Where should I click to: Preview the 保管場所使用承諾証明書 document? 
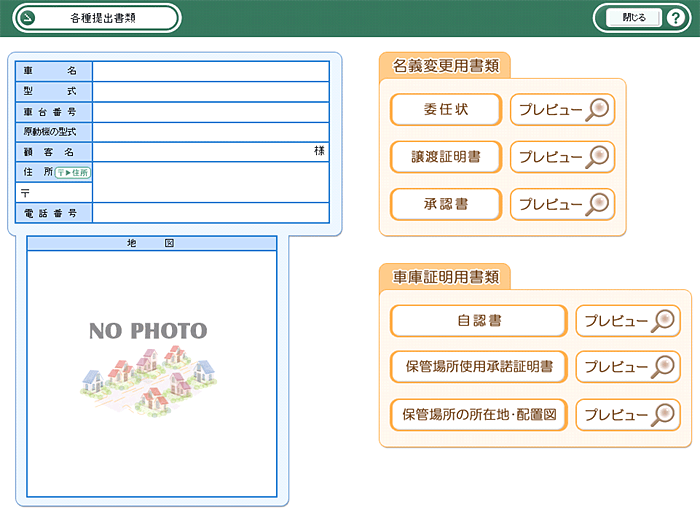click(x=628, y=367)
